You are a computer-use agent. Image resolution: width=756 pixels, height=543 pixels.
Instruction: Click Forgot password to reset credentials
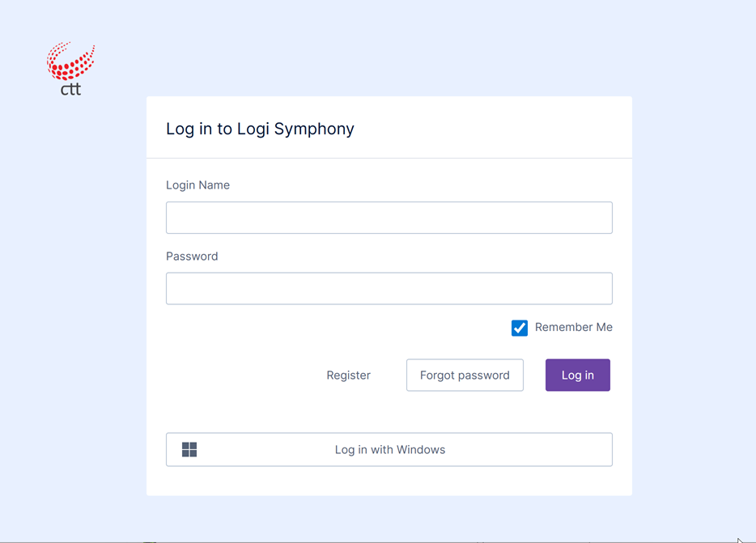(465, 375)
